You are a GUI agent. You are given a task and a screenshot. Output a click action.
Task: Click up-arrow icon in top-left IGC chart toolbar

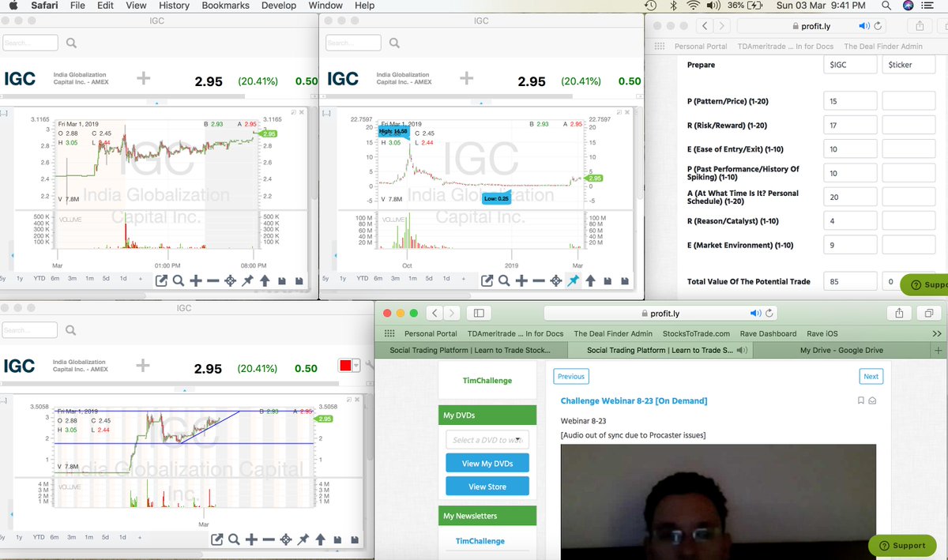265,280
